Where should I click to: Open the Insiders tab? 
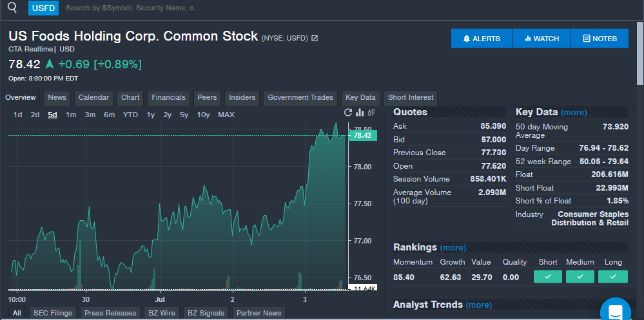[x=242, y=98]
